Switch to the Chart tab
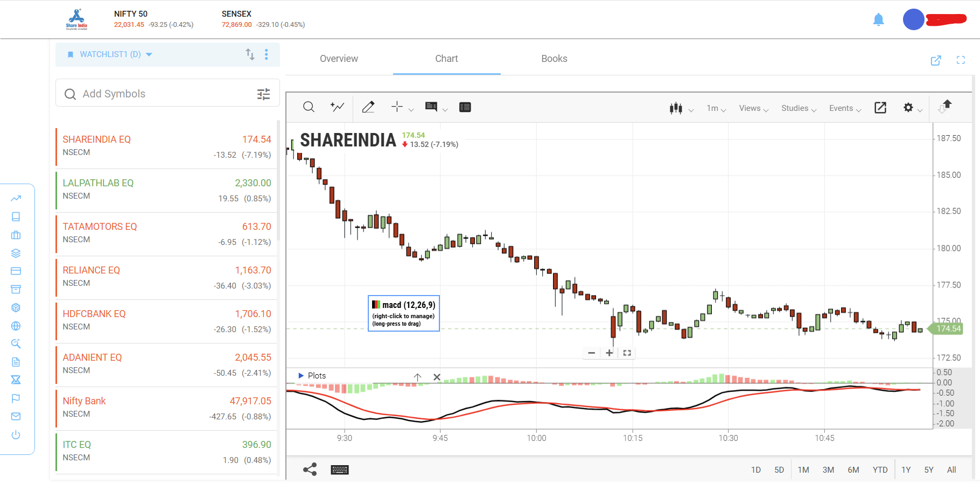The image size is (980, 484). click(446, 59)
